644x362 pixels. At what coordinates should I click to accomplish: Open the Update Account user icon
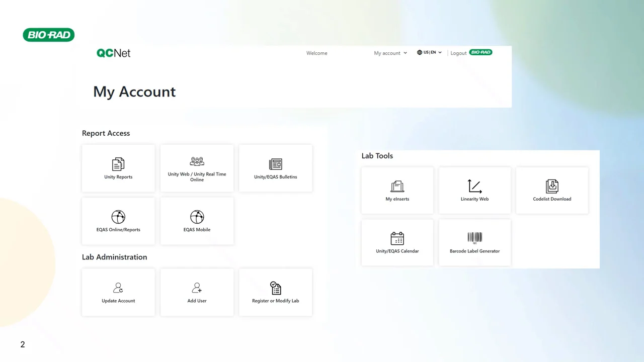tap(118, 288)
